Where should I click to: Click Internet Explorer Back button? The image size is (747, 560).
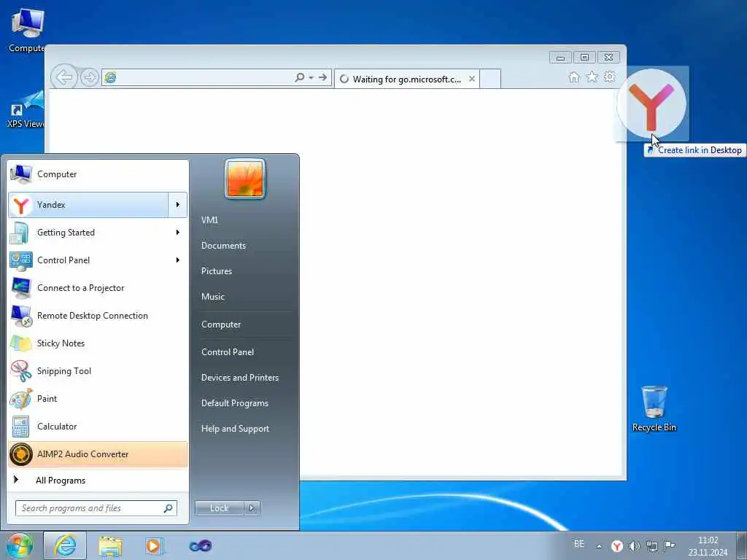click(64, 77)
